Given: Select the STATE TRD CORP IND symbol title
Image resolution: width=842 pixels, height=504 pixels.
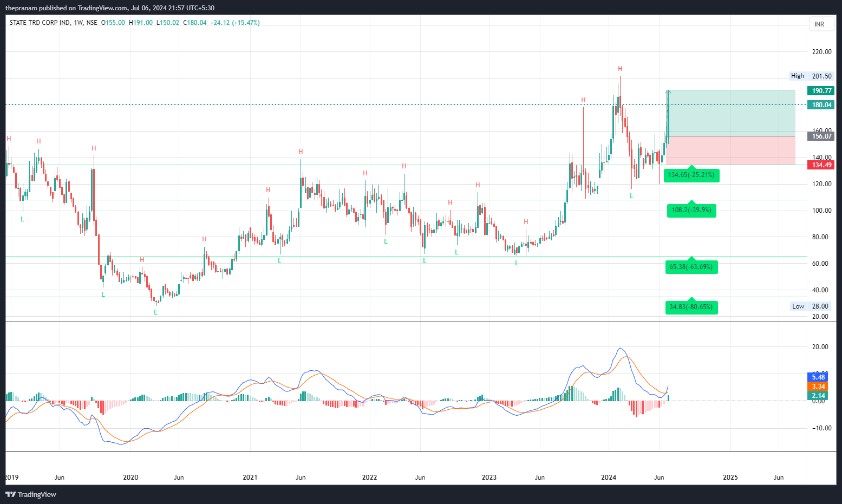Looking at the screenshot, I should pos(40,23).
